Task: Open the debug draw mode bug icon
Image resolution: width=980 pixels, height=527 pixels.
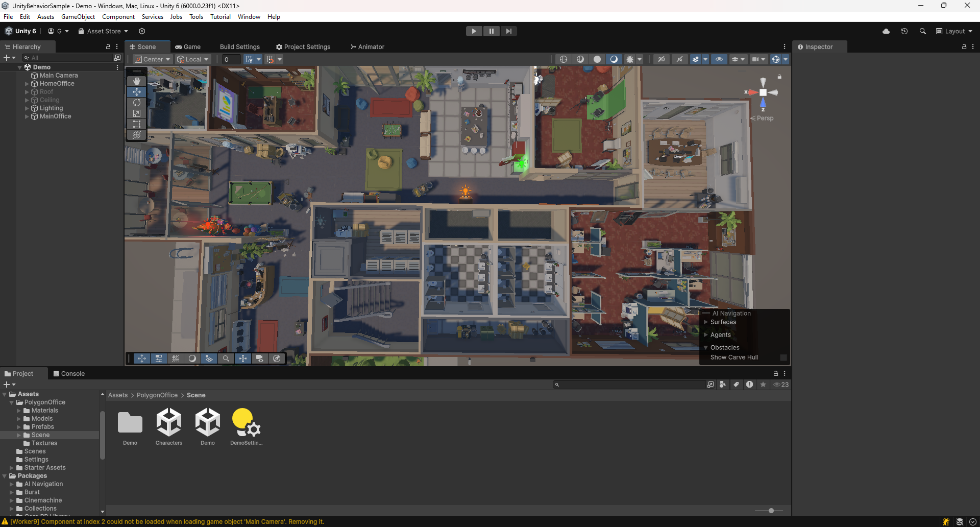Action: click(x=630, y=59)
